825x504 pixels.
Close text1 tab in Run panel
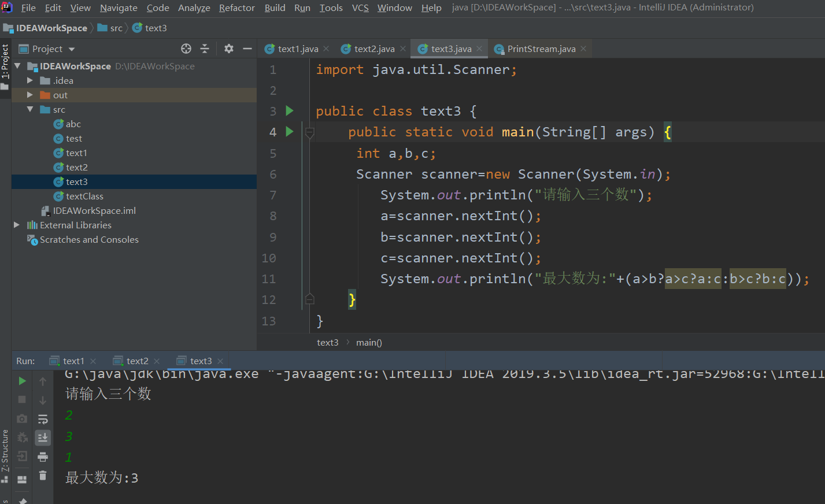pos(93,361)
